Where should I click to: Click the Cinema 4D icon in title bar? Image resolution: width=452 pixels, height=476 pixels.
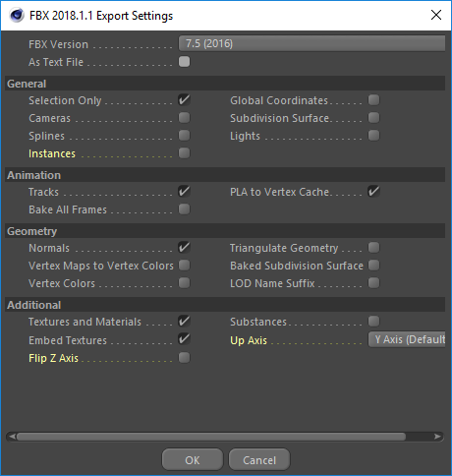point(17,15)
